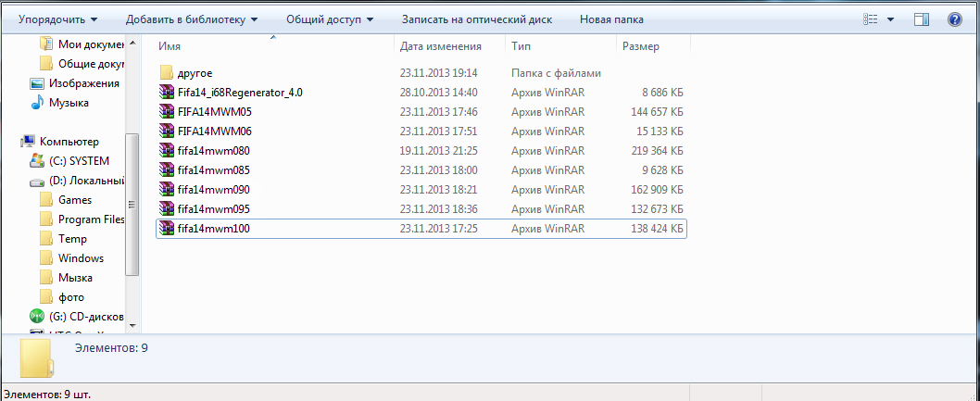Click the fifa14mwm100 archive icon
Viewport: 980px width, 401px height.
tap(166, 229)
